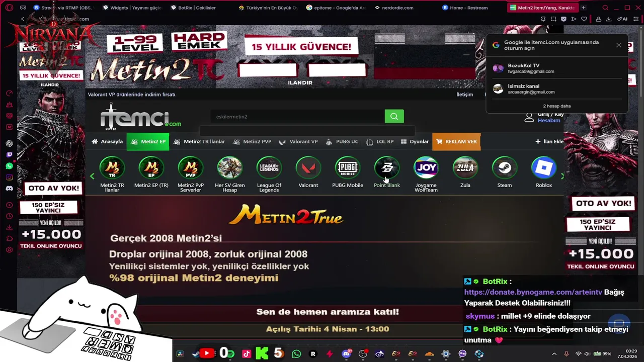Open browser search icon in tab bar

(605, 8)
